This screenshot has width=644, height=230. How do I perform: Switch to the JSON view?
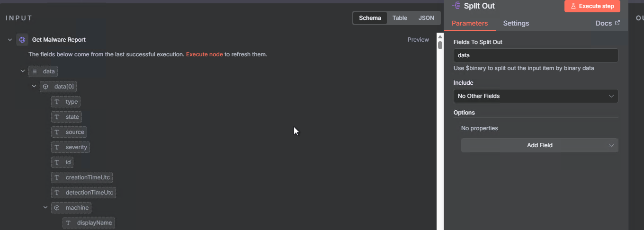point(426,18)
